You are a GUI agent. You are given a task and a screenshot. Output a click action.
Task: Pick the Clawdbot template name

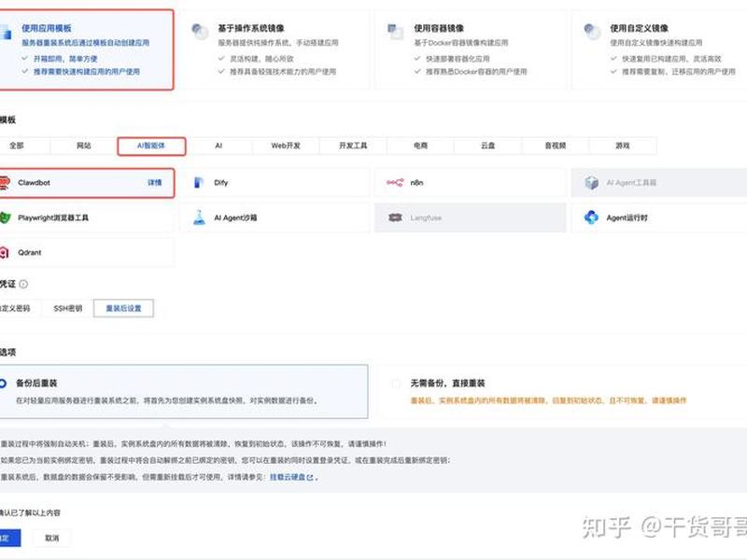[x=34, y=183]
